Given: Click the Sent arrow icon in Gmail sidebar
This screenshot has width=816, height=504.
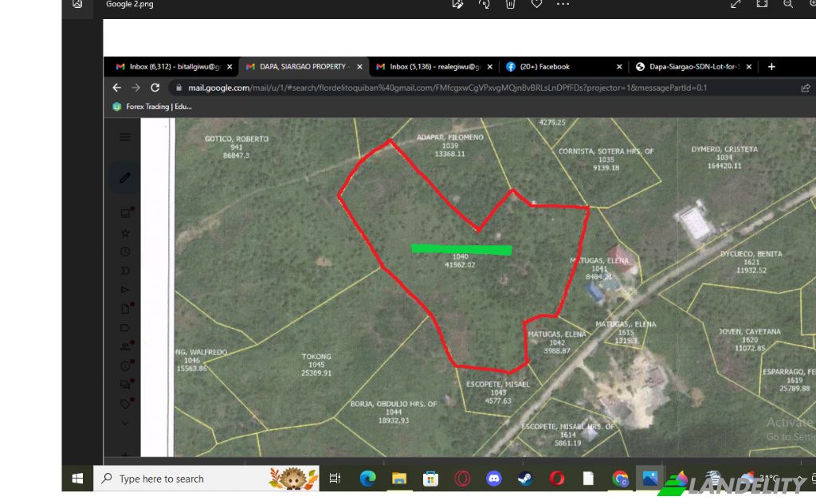Looking at the screenshot, I should coord(125,290).
